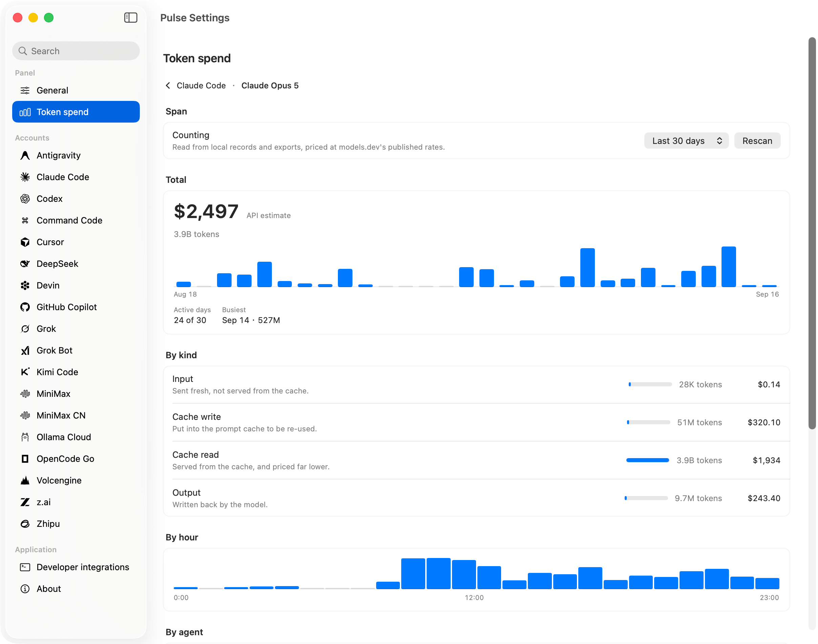Open the Last 30 days dropdown
The image size is (818, 644).
pyautogui.click(x=686, y=141)
